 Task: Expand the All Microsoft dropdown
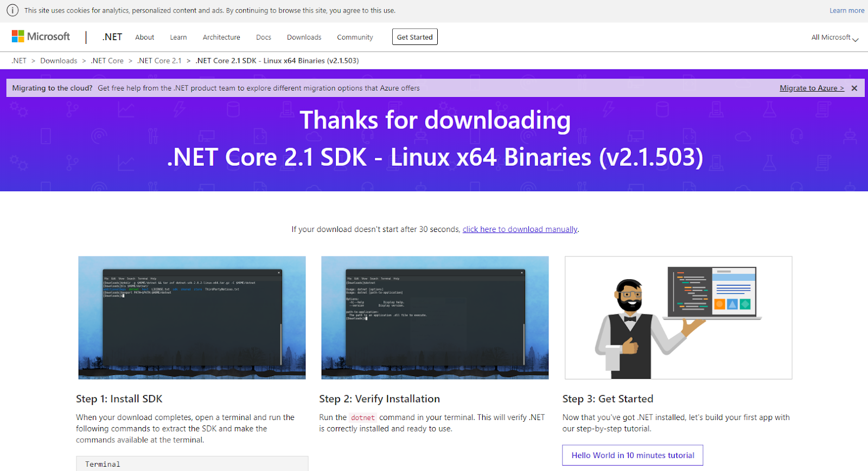835,37
